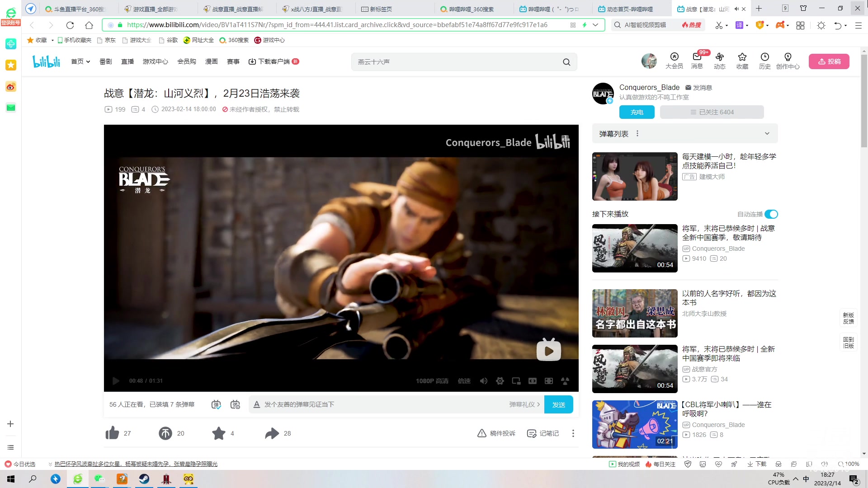Open danmaku font style A icon
This screenshot has height=488, width=868.
[257, 404]
